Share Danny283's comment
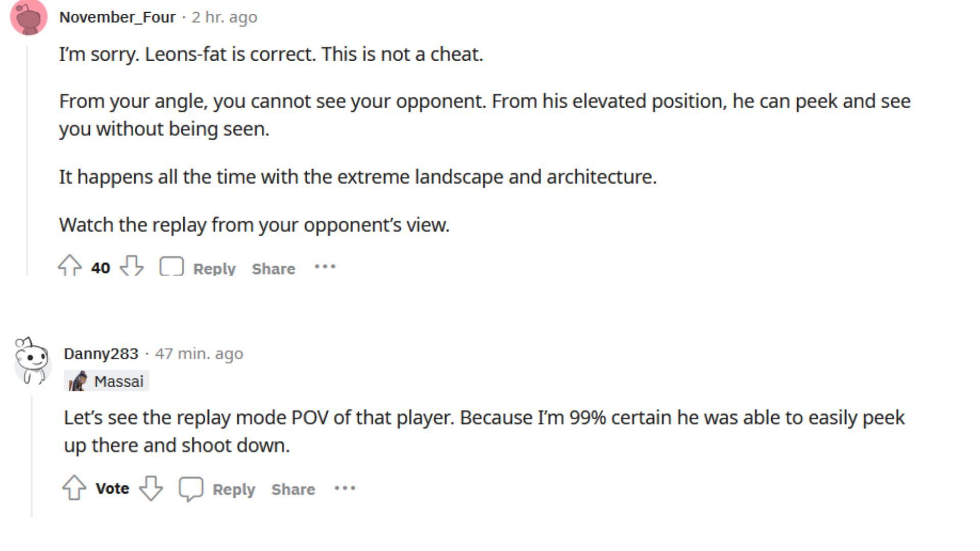 pyautogui.click(x=293, y=489)
